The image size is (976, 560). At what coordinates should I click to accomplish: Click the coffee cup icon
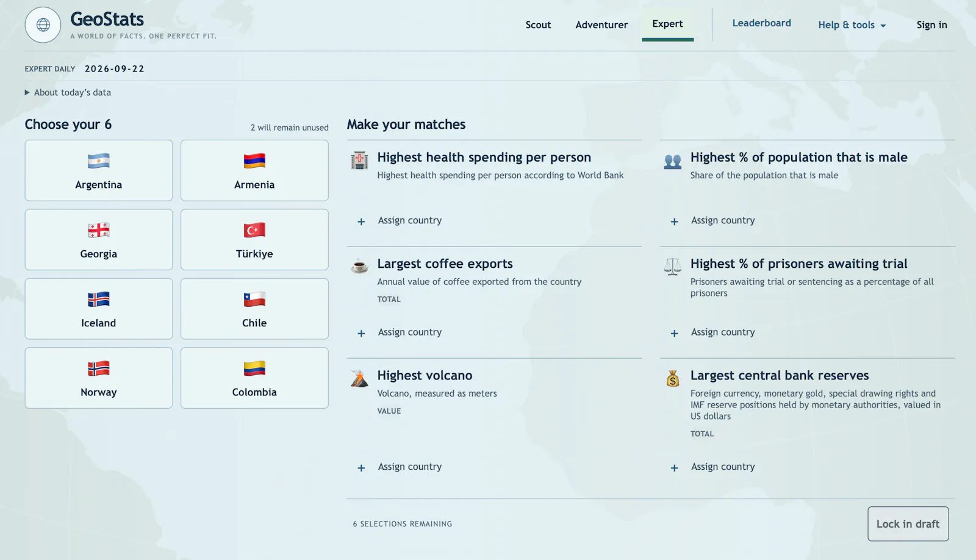tap(359, 267)
